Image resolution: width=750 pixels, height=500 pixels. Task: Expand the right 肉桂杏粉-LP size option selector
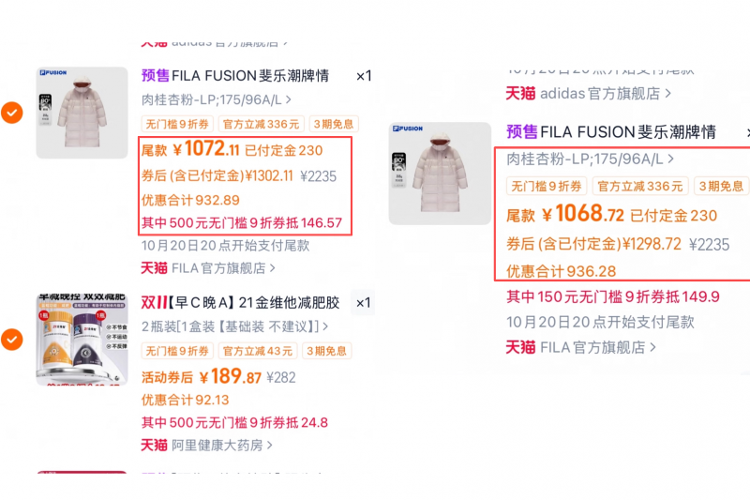click(590, 158)
